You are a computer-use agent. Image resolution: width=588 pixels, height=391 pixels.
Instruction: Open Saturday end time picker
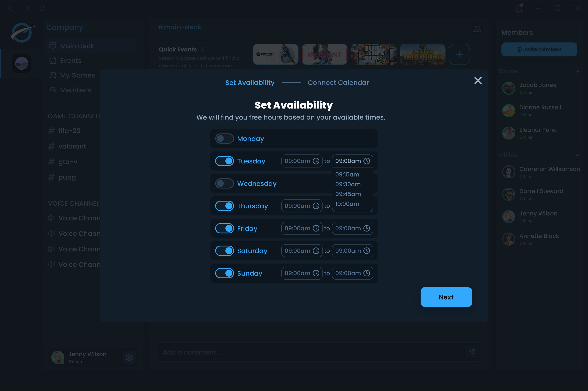pos(352,251)
